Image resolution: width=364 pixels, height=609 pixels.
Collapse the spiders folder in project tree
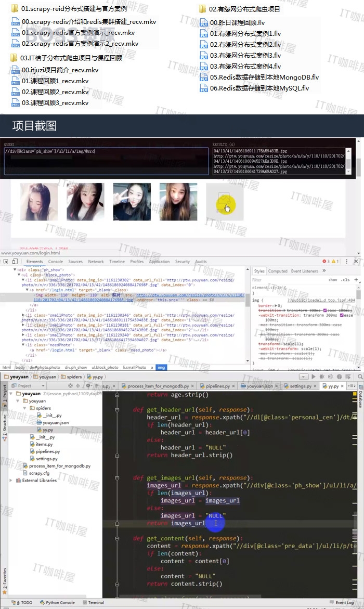tap(25, 408)
